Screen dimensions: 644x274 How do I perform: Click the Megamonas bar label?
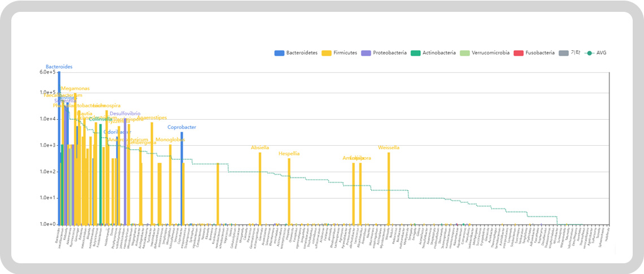(x=75, y=88)
